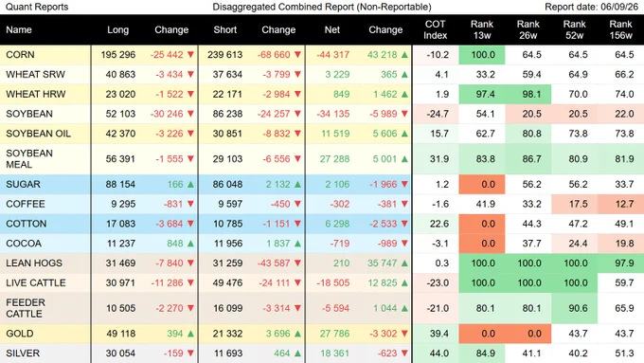
Task: Select the Name column header
Action: pyautogui.click(x=19, y=30)
